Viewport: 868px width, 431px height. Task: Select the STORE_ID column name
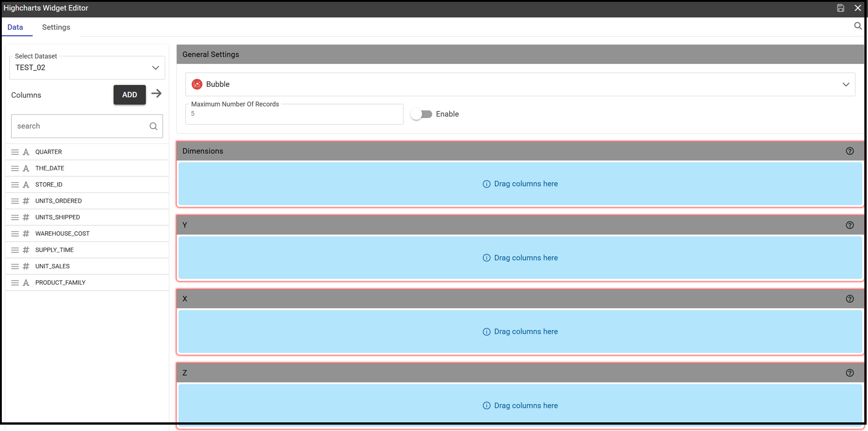click(x=49, y=185)
